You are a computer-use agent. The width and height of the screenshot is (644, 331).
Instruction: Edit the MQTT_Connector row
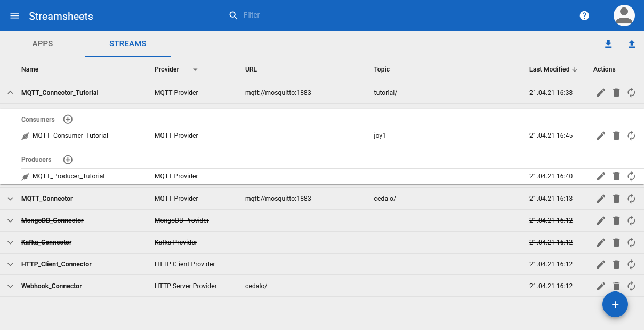(601, 199)
